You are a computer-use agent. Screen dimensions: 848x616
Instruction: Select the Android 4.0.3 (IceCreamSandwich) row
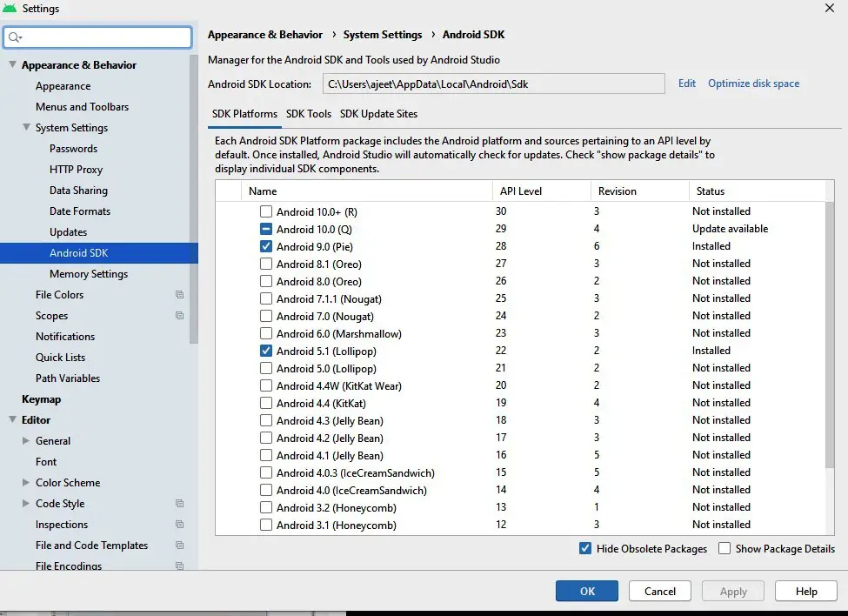(x=520, y=472)
